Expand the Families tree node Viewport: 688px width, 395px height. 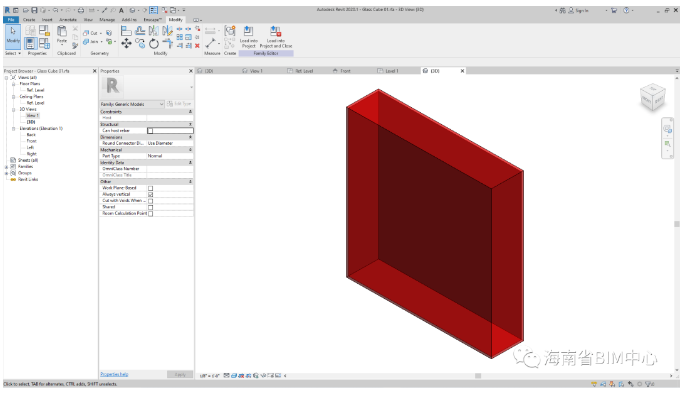pyautogui.click(x=7, y=167)
